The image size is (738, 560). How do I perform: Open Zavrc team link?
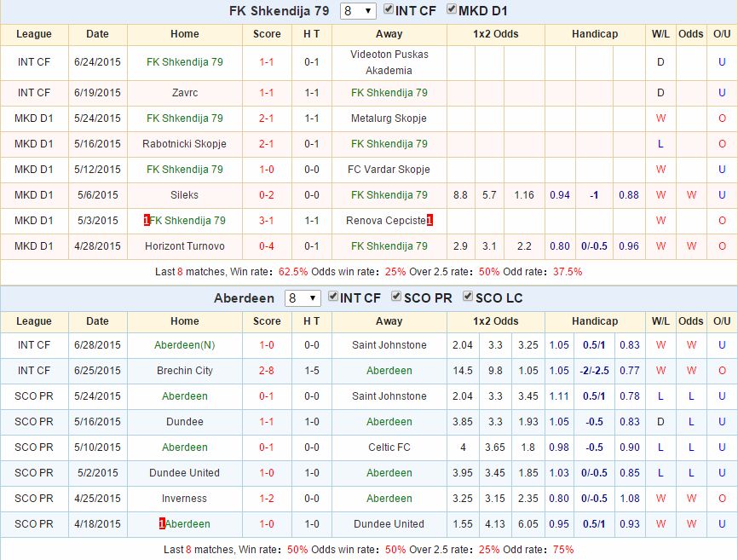[x=184, y=93]
